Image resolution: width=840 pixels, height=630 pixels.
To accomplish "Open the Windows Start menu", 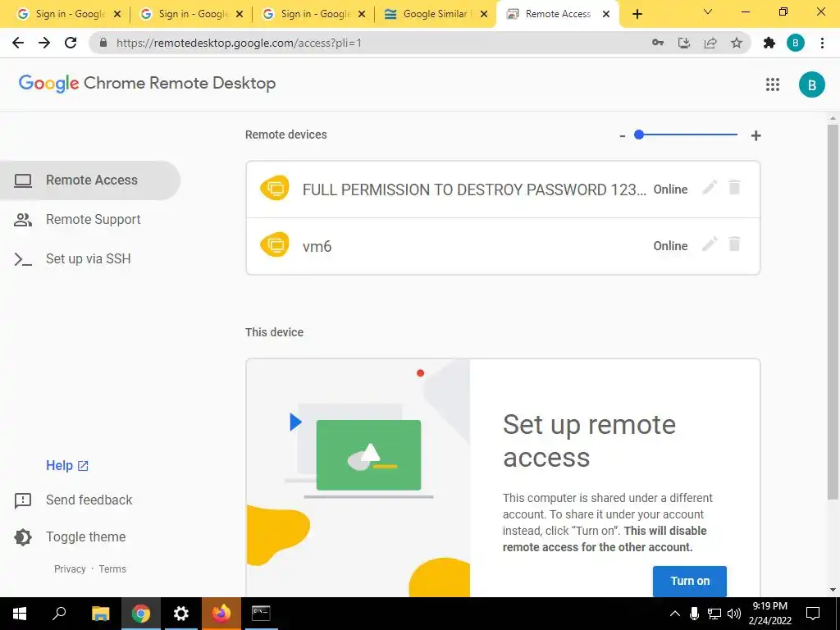I will 20,614.
